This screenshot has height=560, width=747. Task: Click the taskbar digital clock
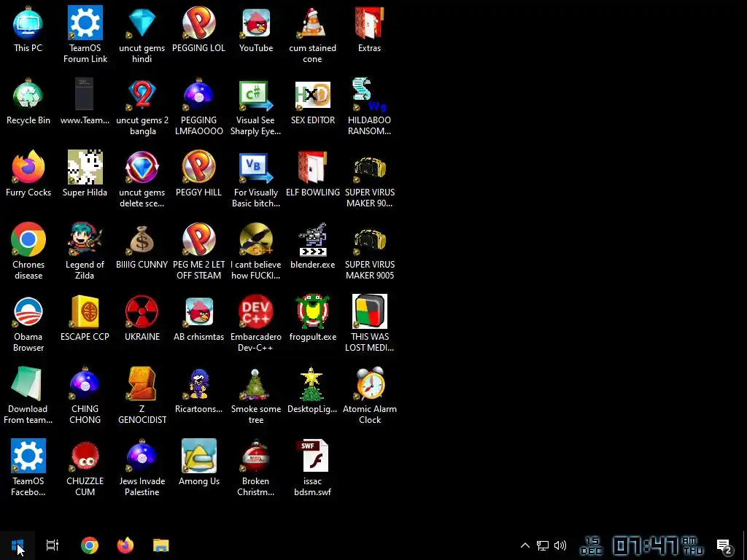click(642, 545)
